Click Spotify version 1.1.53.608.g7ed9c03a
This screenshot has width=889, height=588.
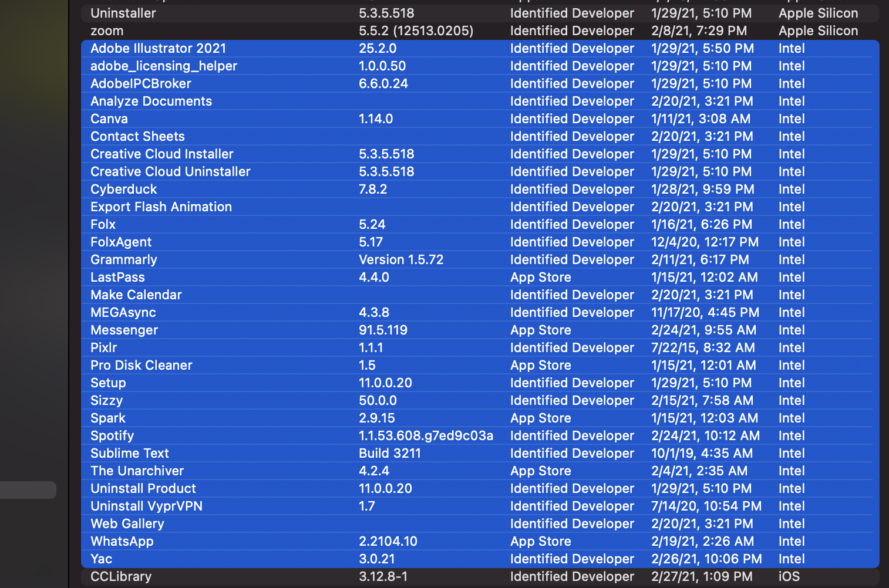click(426, 435)
